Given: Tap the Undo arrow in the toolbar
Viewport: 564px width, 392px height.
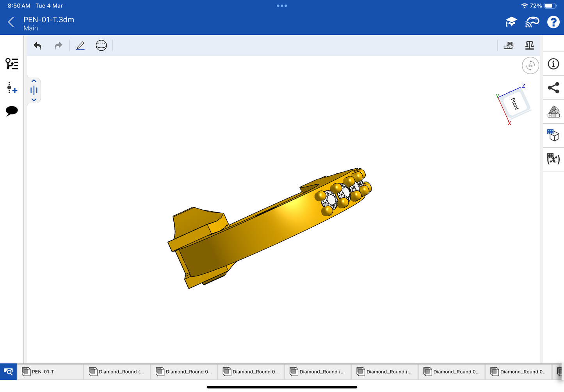Looking at the screenshot, I should (x=37, y=46).
